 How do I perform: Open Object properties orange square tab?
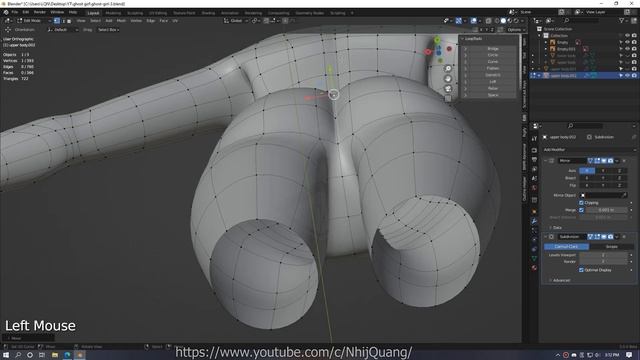coord(534,211)
